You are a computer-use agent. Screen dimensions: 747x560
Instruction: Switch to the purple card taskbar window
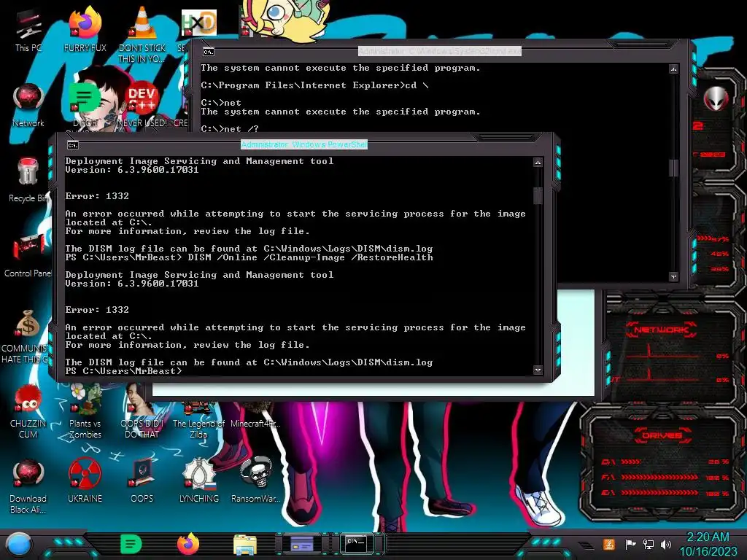pyautogui.click(x=301, y=543)
